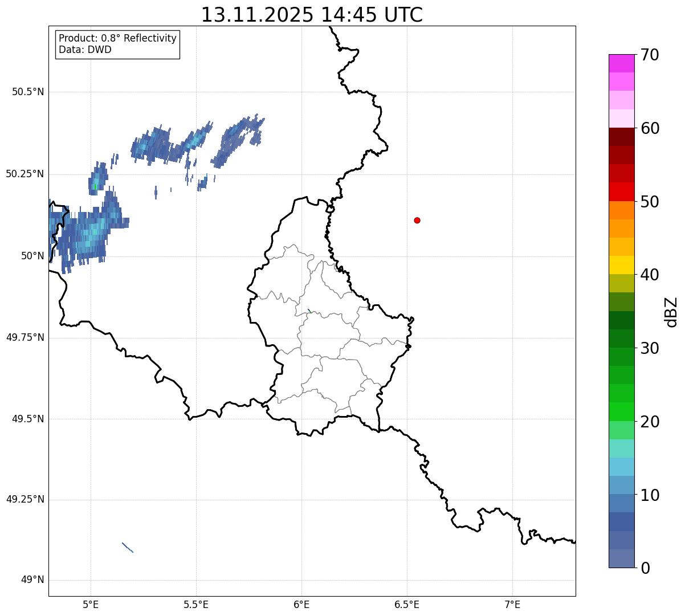Click the plot title 13.11.2025 14:45 UTC
This screenshot has height=616, width=685.
(312, 15)
